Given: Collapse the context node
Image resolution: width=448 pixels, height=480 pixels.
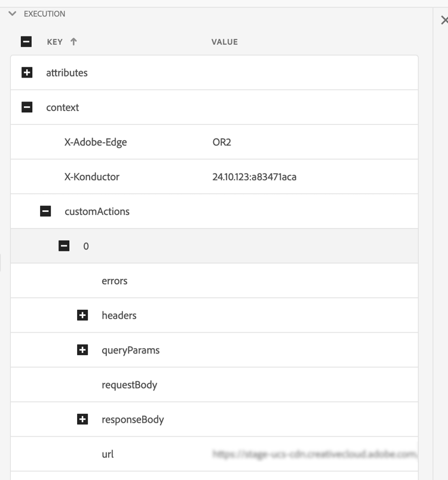Looking at the screenshot, I should (x=27, y=107).
